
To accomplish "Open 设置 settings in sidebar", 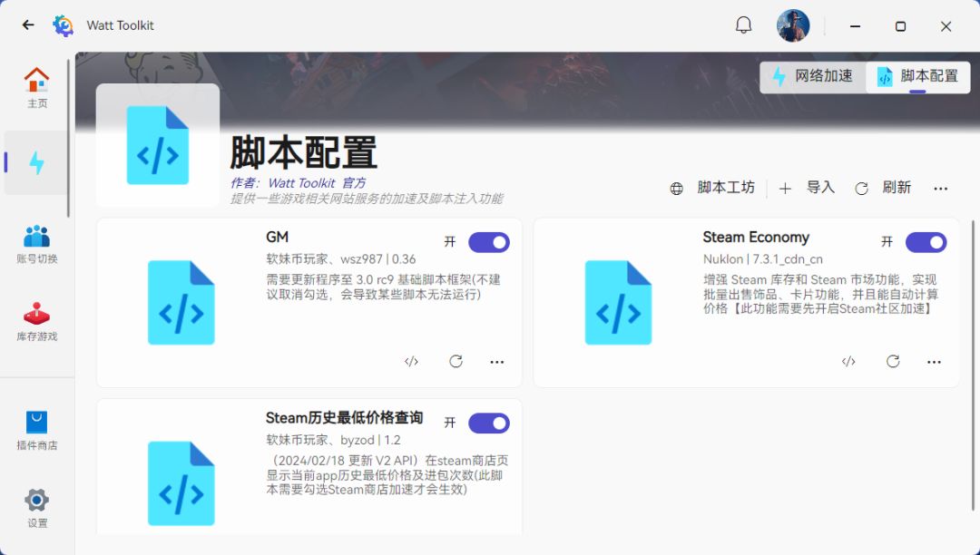I will tap(37, 508).
